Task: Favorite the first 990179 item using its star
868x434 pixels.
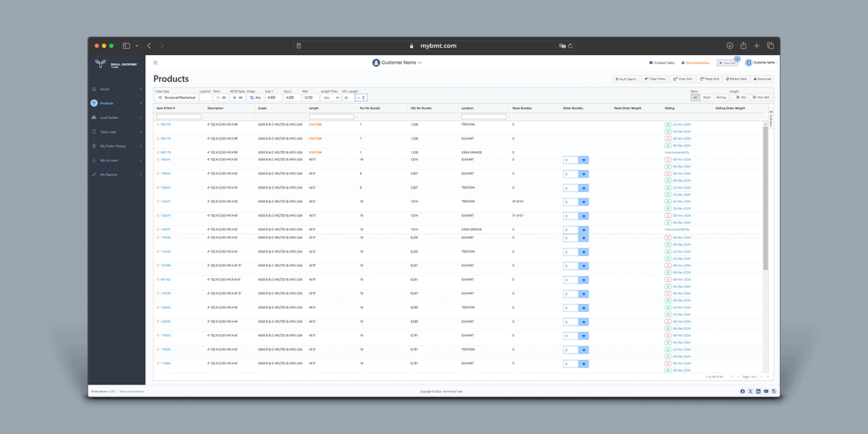Action: pyautogui.click(x=158, y=124)
